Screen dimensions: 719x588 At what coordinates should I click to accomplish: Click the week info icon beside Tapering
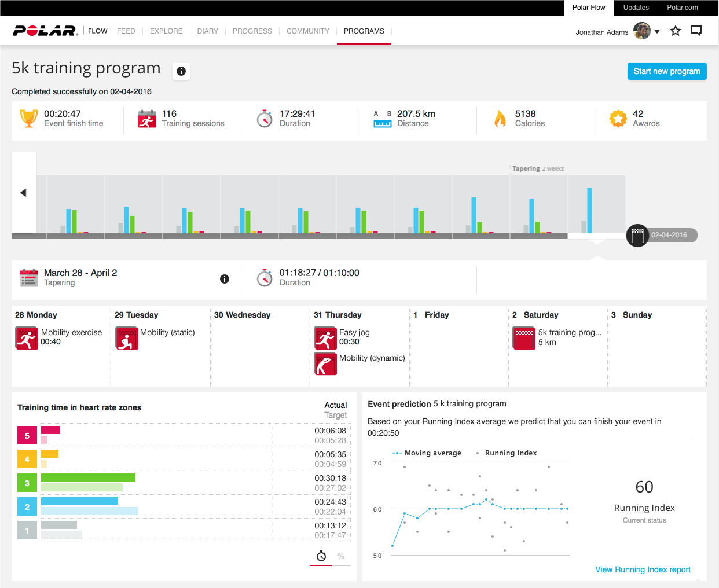point(225,279)
